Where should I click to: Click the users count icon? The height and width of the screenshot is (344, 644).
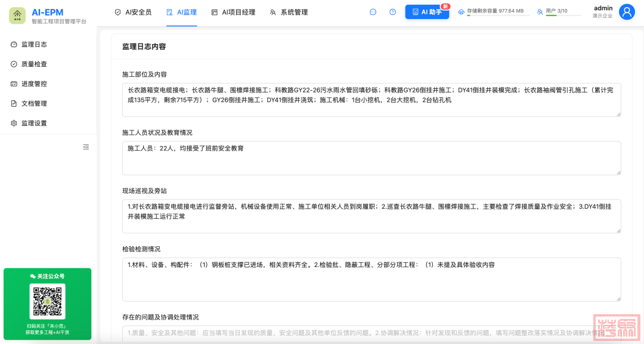(x=540, y=11)
